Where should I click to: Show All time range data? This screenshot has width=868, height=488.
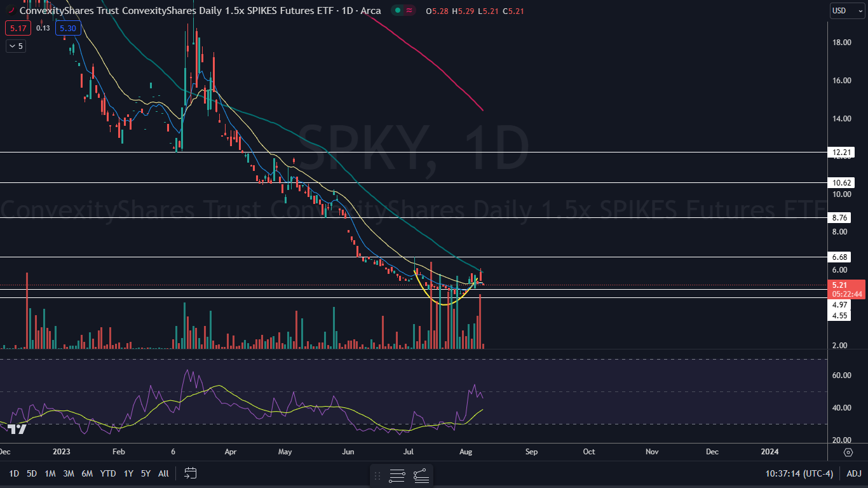click(163, 473)
